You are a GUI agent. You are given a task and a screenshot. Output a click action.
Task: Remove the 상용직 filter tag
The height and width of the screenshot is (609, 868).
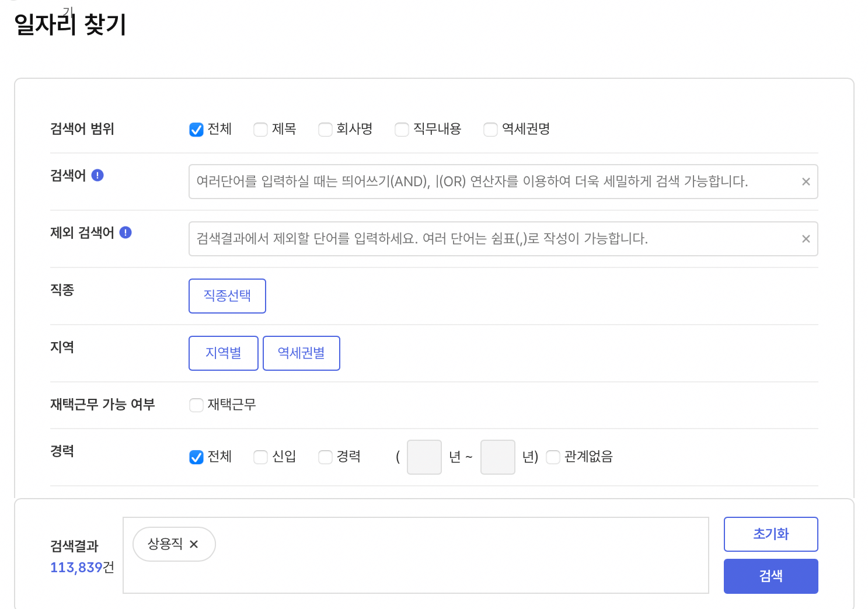click(195, 544)
